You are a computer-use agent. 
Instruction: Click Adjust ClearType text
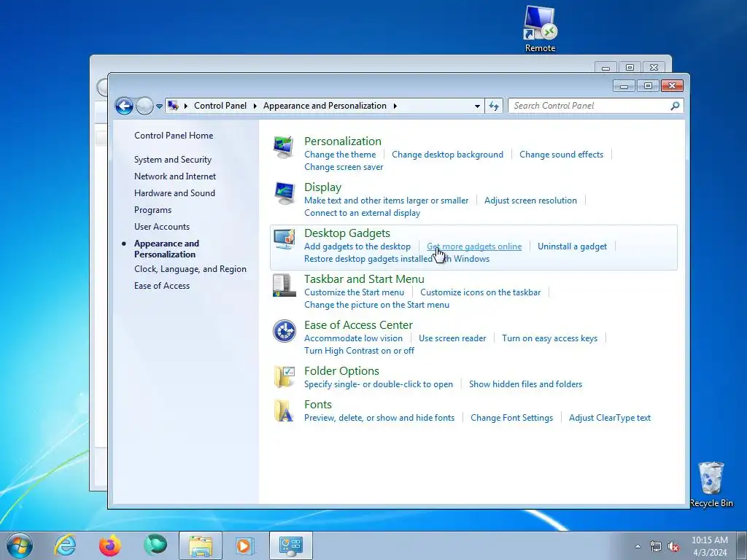609,418
